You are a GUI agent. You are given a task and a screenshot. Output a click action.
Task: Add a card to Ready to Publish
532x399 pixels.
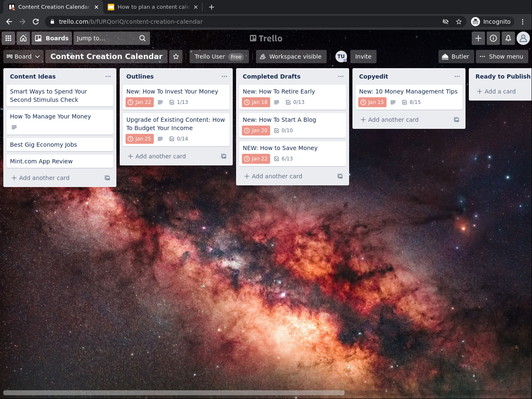click(x=502, y=91)
